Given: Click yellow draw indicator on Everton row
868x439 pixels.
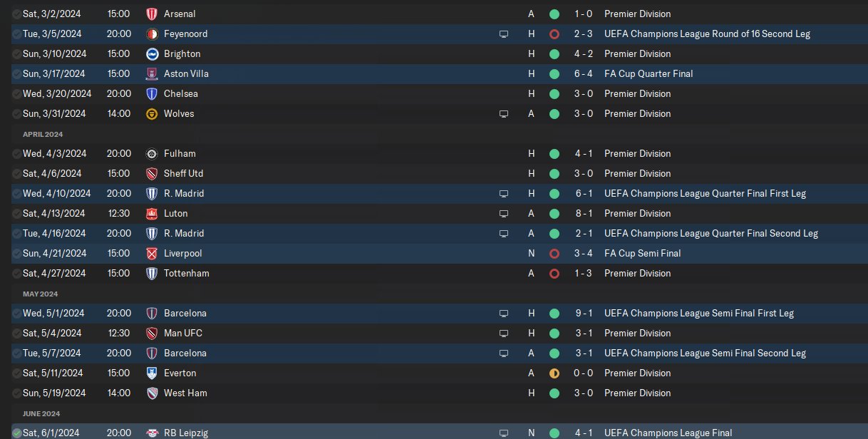Looking at the screenshot, I should (554, 373).
